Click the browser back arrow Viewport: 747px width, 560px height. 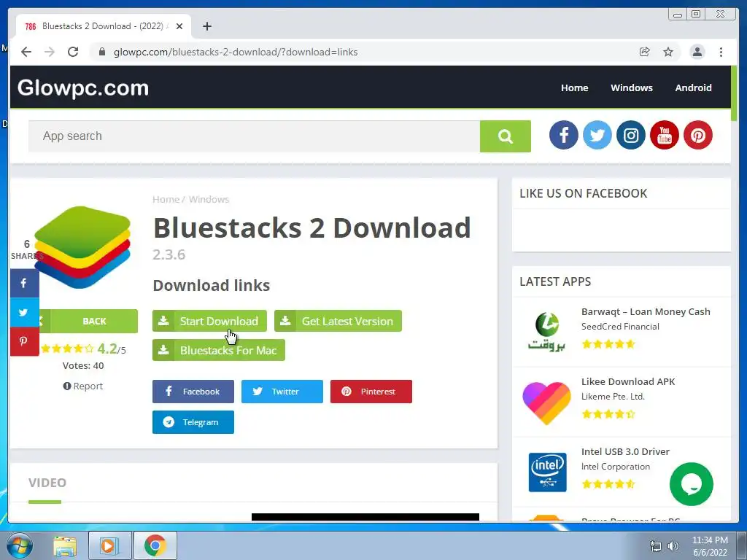(26, 52)
